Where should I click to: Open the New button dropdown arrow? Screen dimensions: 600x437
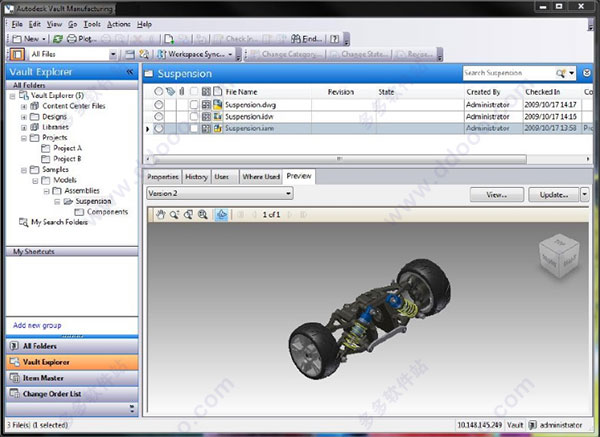tap(44, 39)
